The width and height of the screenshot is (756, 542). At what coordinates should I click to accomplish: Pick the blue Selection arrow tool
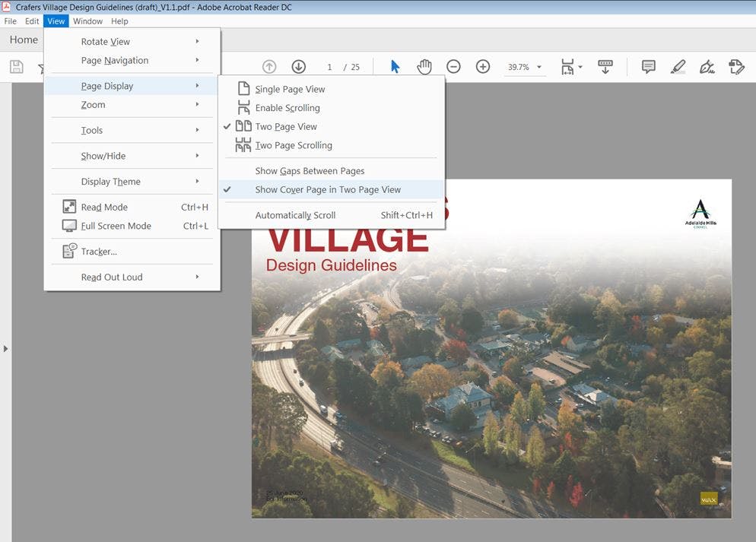click(395, 67)
